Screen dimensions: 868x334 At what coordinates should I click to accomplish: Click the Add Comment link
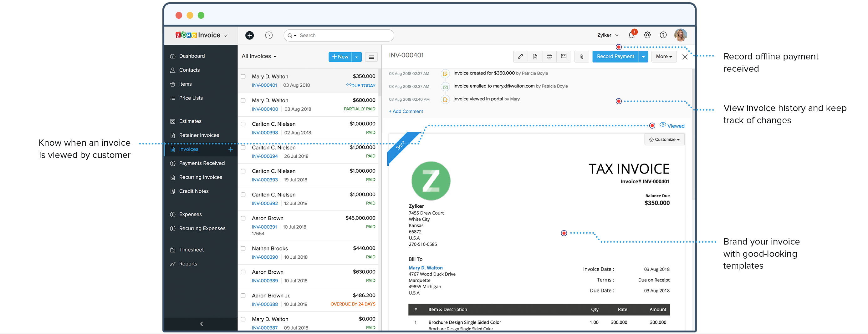tap(406, 111)
